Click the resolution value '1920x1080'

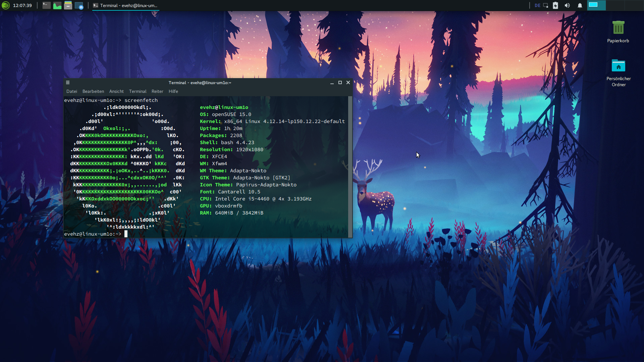click(x=250, y=149)
